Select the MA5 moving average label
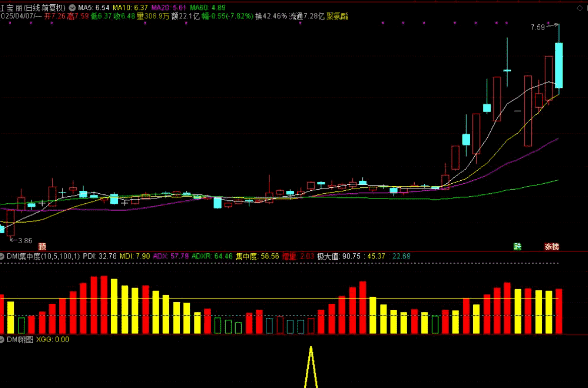The height and width of the screenshot is (388, 588). pos(94,7)
